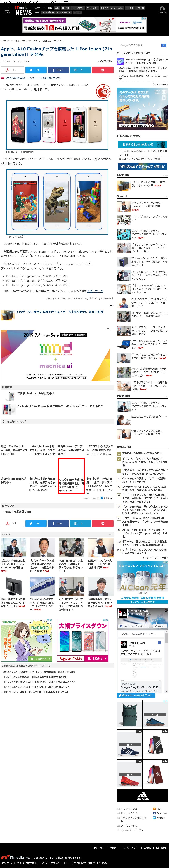Open the Rakuten Mobile 大幅プライスダウン ad
This screenshot has width=169, height=868.
coord(83,640)
